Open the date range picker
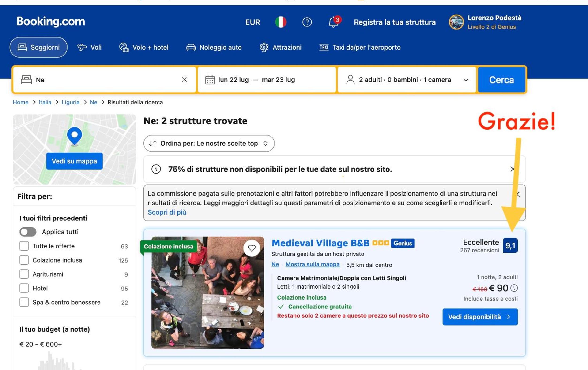Viewport: 588px width, 370px height. pyautogui.click(x=267, y=80)
